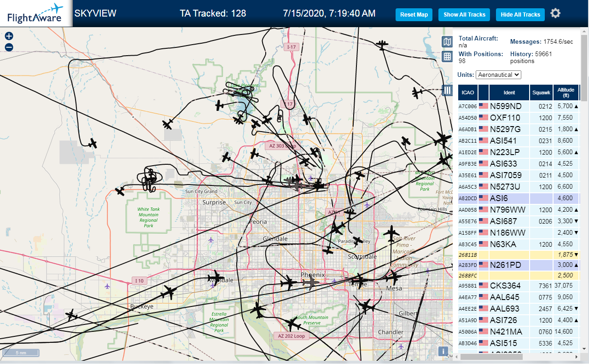Select the OXF110 aircraft row
This screenshot has height=364, width=589.
click(519, 118)
